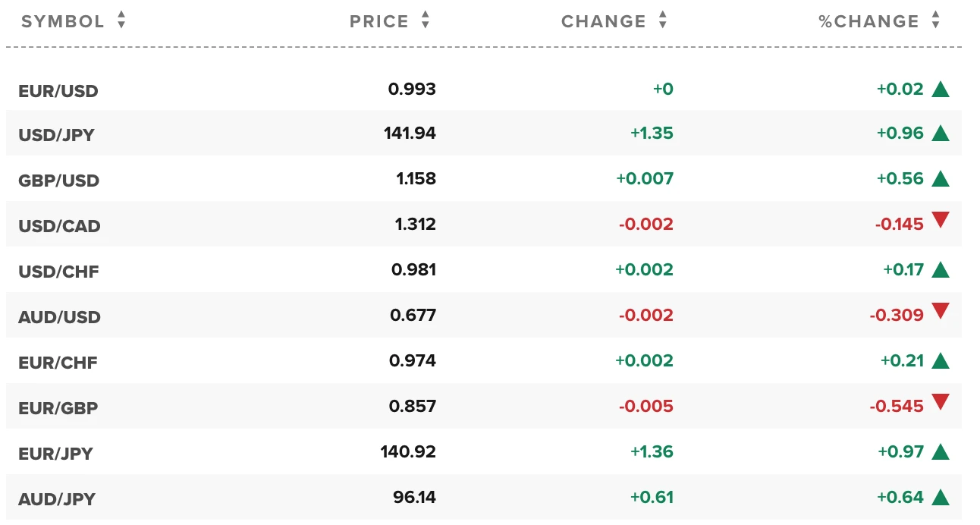
Task: Click the red down arrow for AUD/USD
Action: pos(941,311)
